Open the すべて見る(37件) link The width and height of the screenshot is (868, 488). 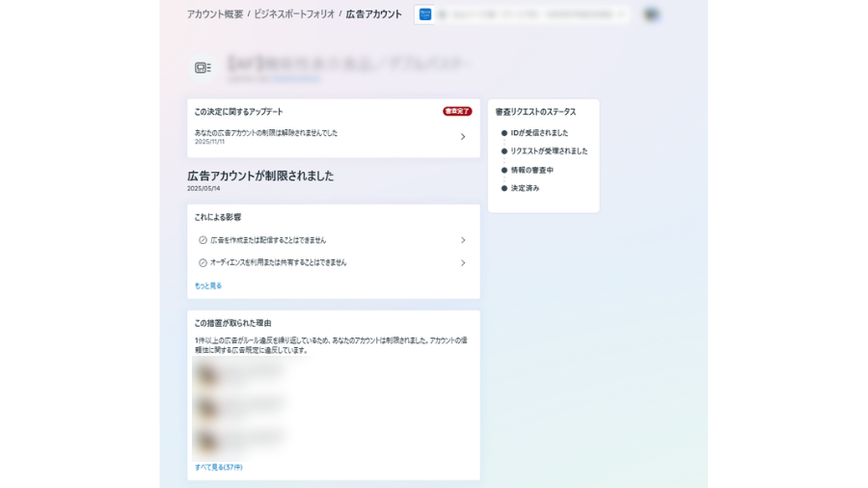pos(219,467)
